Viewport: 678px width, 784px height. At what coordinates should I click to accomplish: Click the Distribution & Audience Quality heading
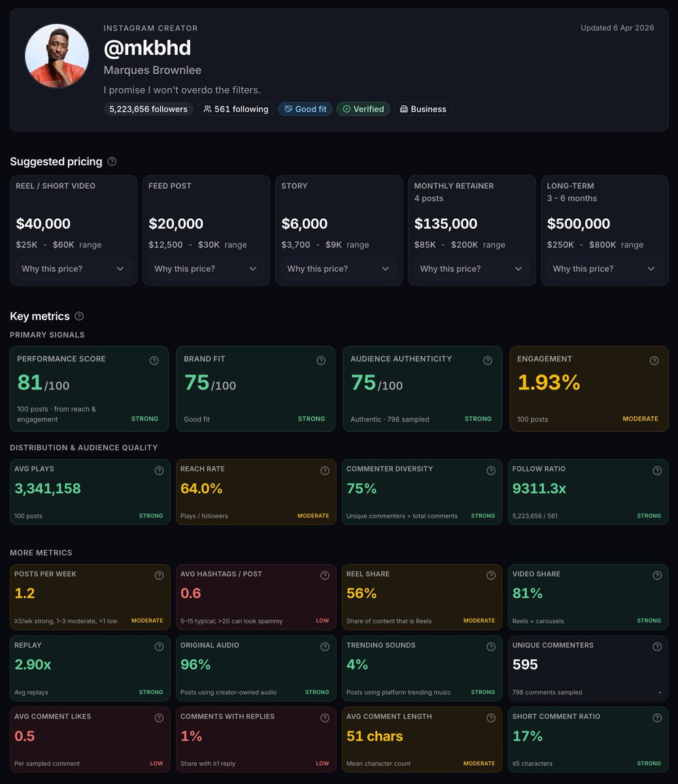pyautogui.click(x=84, y=448)
